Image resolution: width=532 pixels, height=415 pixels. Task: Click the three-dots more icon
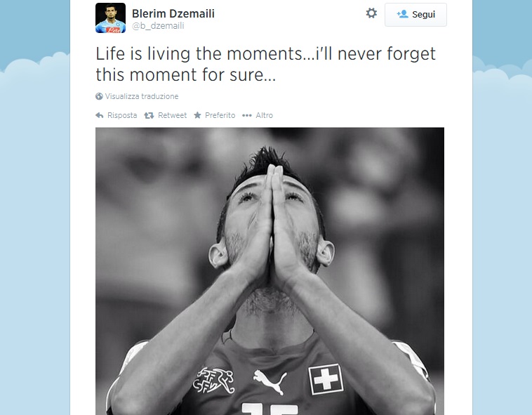coord(246,116)
